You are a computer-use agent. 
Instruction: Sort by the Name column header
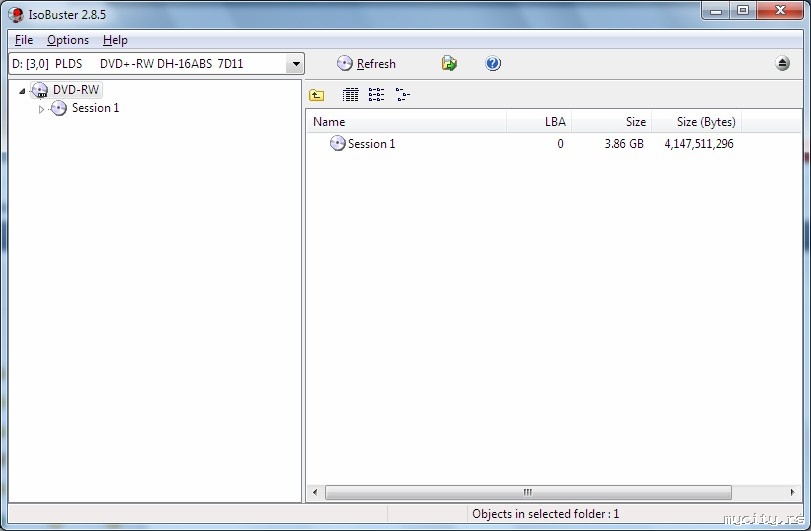tap(407, 122)
